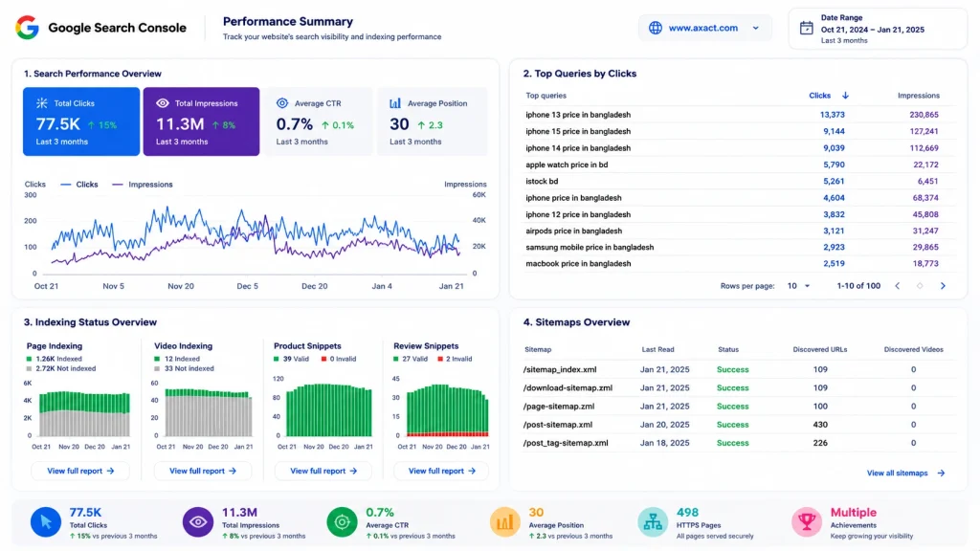Click the diamond icon between pagination arrows
Image resolution: width=980 pixels, height=551 pixels.
point(920,286)
